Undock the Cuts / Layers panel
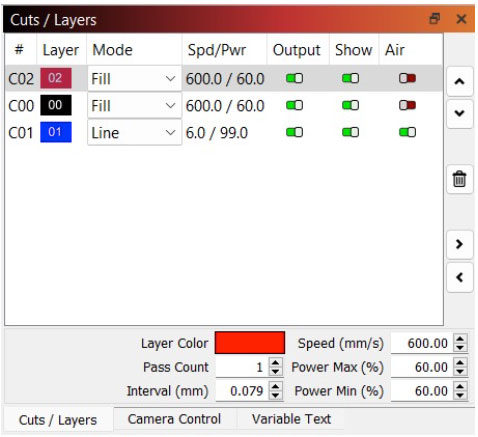Image resolution: width=478 pixels, height=437 pixels. click(x=434, y=19)
